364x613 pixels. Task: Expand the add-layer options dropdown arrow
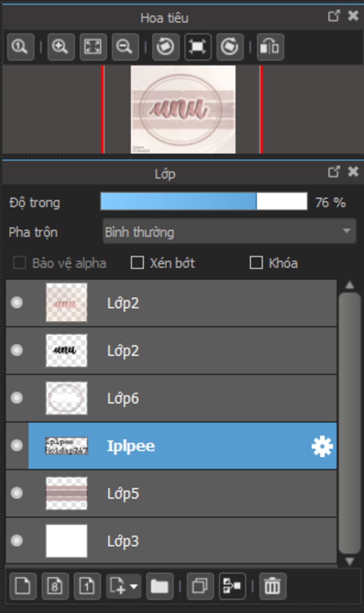click(134, 586)
